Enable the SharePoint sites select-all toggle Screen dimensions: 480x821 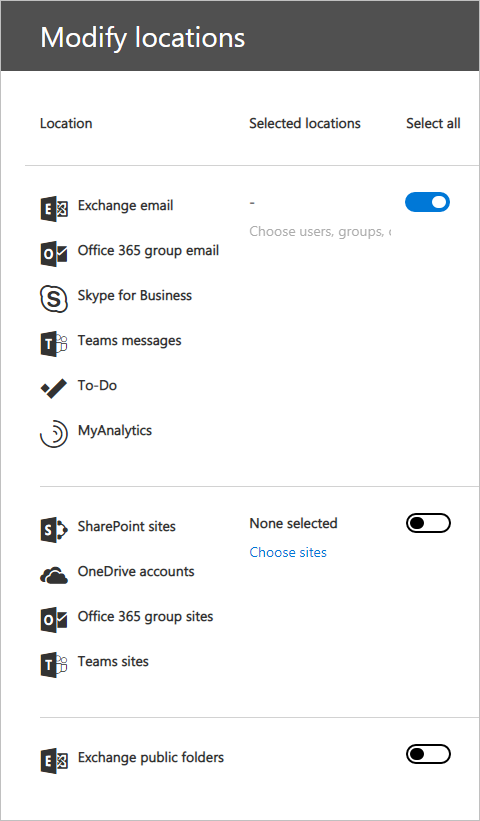428,523
